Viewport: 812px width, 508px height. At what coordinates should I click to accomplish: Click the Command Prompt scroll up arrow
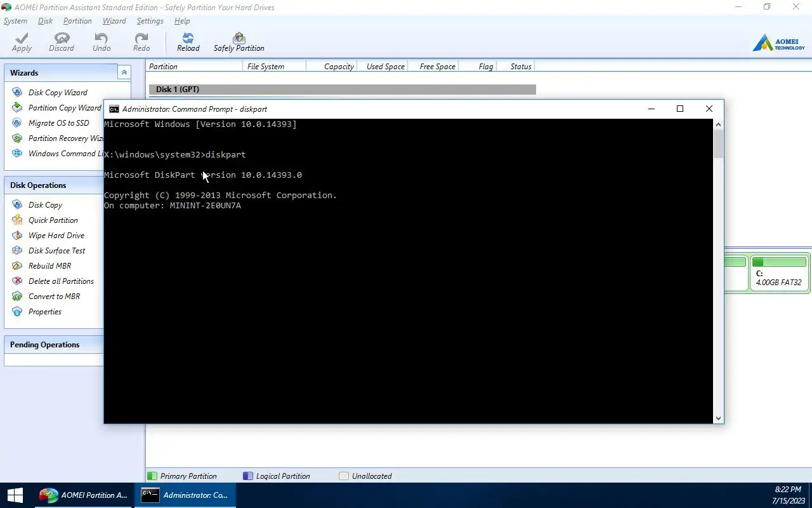(x=718, y=124)
